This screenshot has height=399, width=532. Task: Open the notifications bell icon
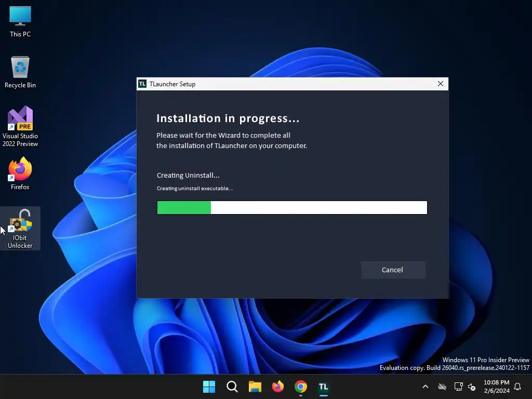[517, 387]
